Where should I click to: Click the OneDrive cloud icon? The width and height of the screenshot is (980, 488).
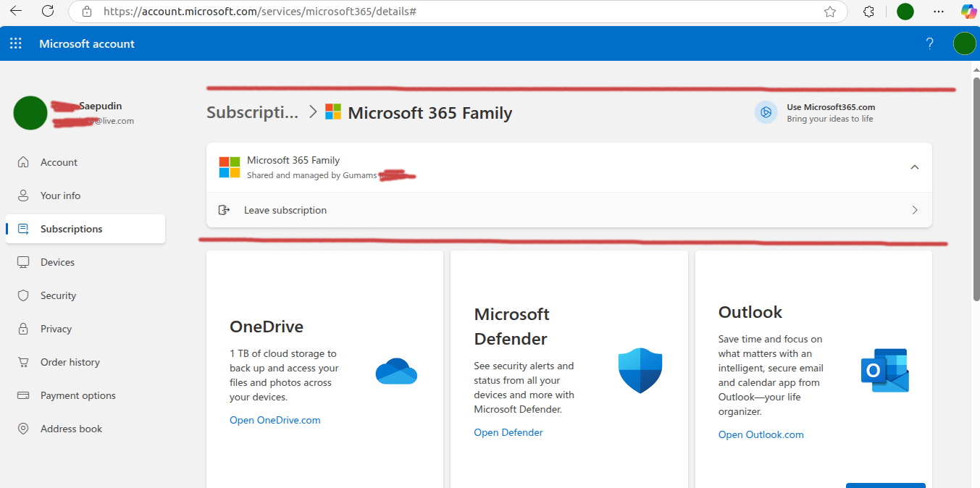396,371
